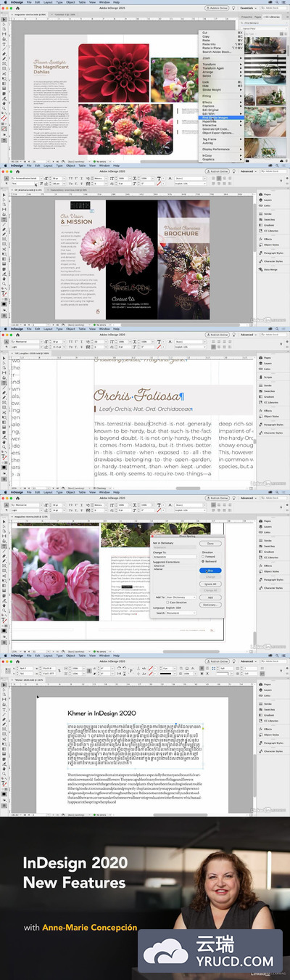Click Dictionary... in Check Spelling dialog

pos(210,604)
